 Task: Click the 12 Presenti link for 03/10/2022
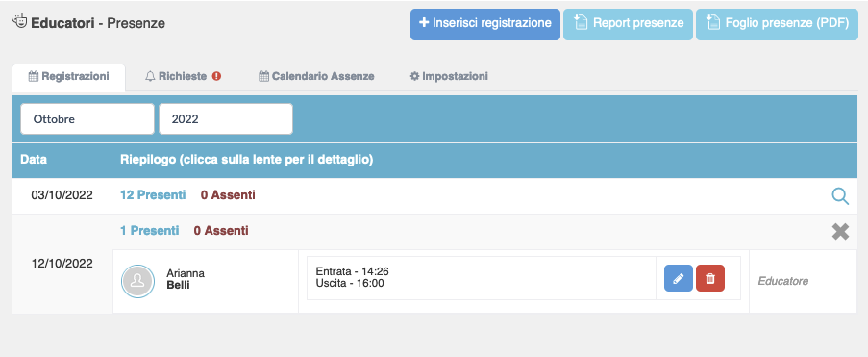point(153,195)
